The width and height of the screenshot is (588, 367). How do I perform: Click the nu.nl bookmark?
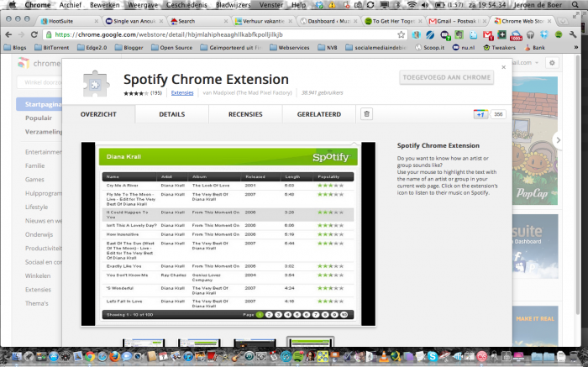coord(464,48)
